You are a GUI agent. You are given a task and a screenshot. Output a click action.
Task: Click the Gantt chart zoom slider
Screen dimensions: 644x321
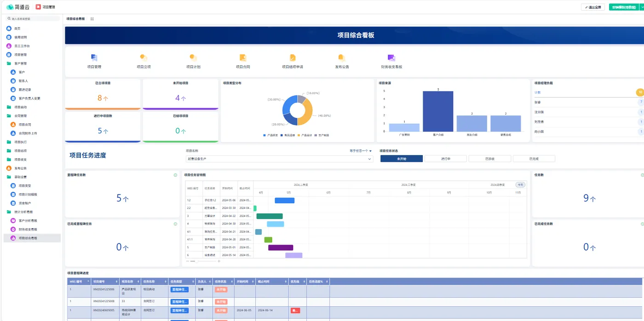(x=203, y=261)
